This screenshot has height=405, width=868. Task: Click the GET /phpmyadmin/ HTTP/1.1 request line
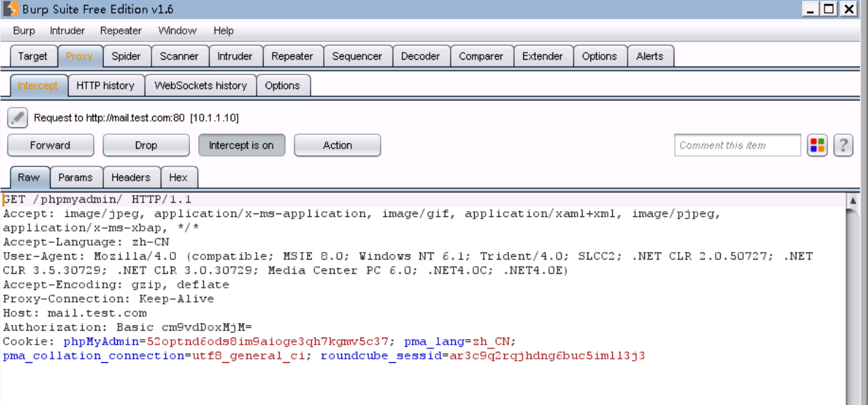pyautogui.click(x=97, y=200)
